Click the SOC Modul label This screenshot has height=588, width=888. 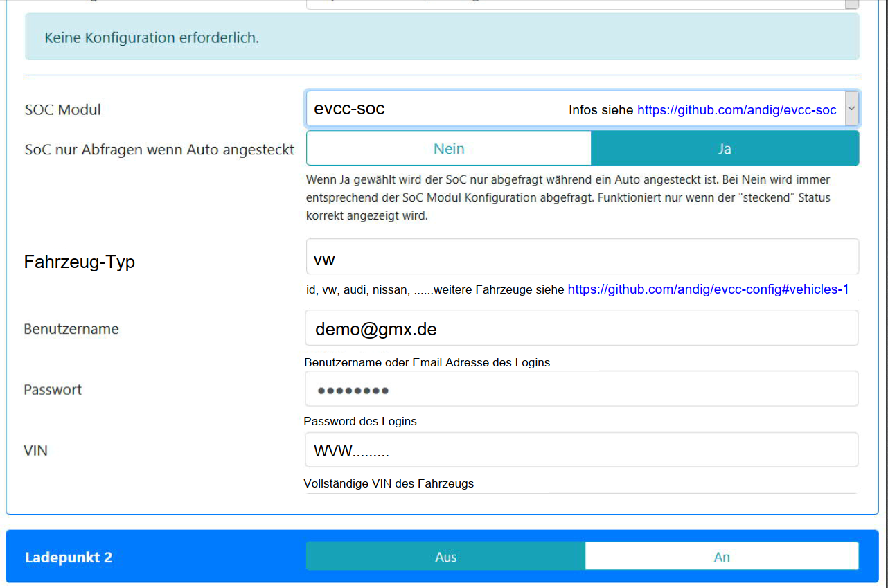coord(62,109)
